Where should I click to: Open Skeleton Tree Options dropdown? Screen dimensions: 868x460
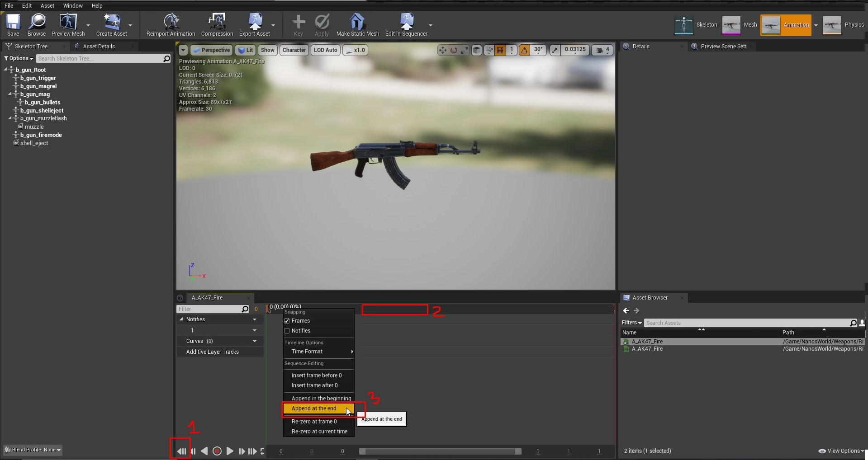pyautogui.click(x=19, y=58)
